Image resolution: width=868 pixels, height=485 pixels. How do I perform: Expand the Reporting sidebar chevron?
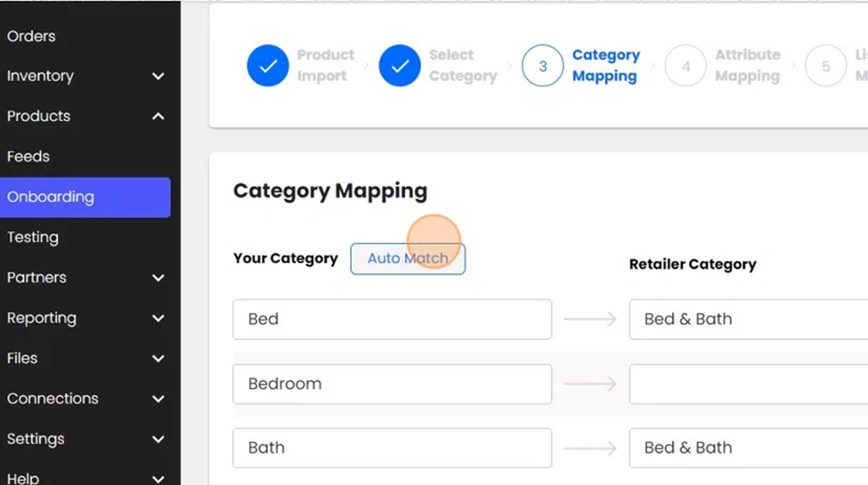(158, 319)
